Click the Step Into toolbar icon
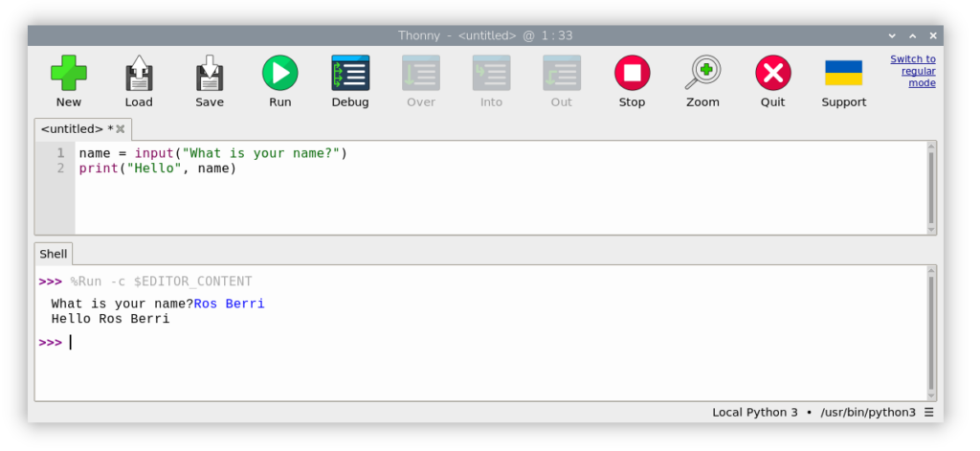The width and height of the screenshot is (980, 451). click(x=491, y=73)
